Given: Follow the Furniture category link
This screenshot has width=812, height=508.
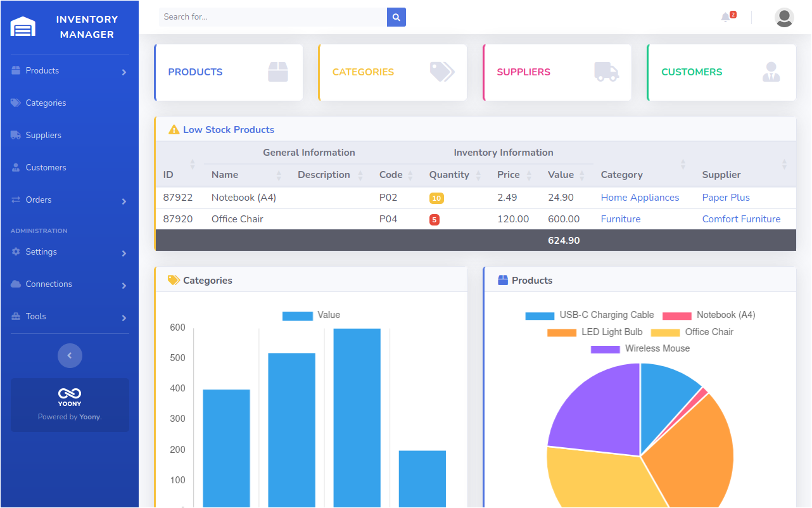Looking at the screenshot, I should (x=621, y=219).
